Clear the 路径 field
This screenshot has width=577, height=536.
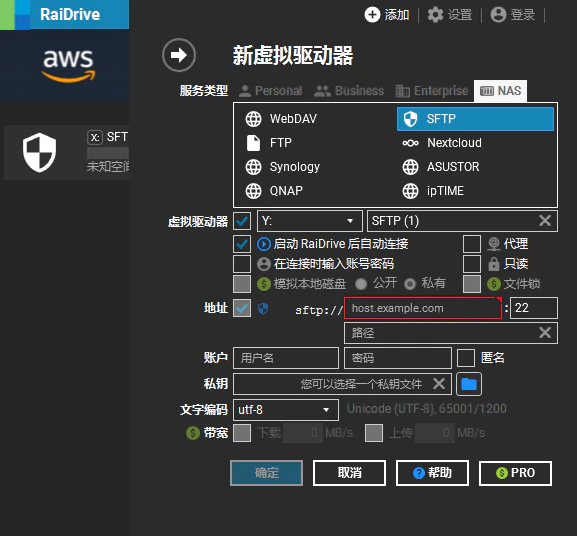click(x=545, y=333)
